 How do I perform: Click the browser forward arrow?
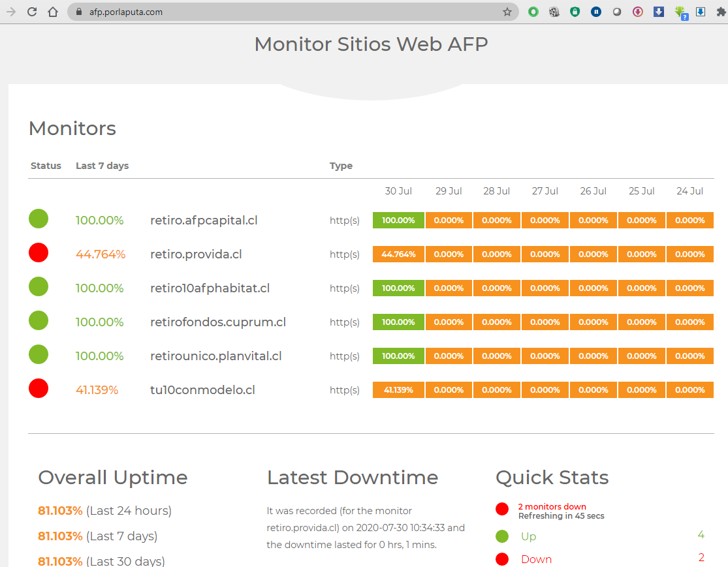[x=11, y=12]
